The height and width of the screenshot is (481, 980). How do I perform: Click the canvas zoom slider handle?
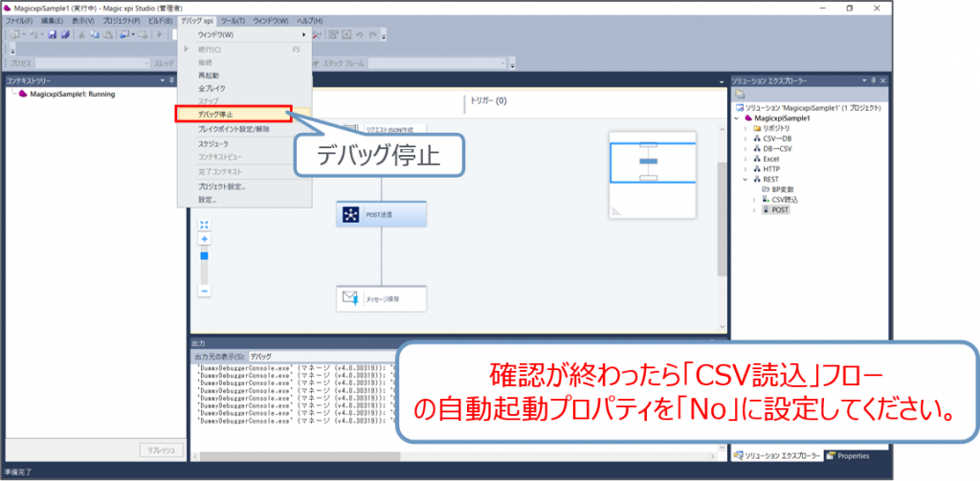point(204,256)
